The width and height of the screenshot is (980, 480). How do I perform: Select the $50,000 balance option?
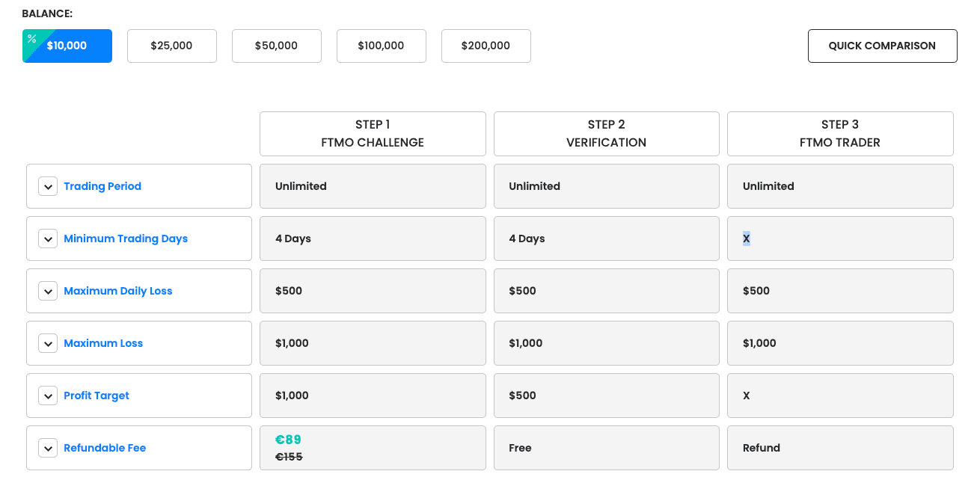coord(276,46)
